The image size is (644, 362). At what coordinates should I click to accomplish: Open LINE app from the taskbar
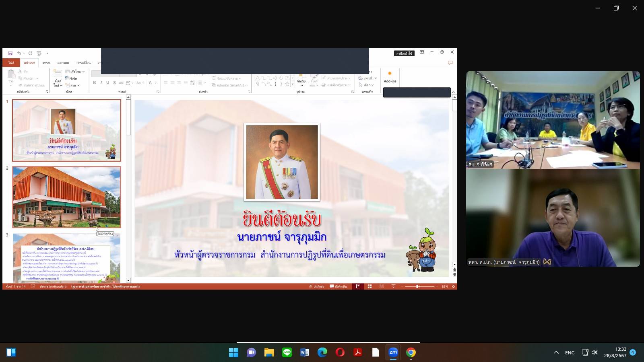[287, 352]
